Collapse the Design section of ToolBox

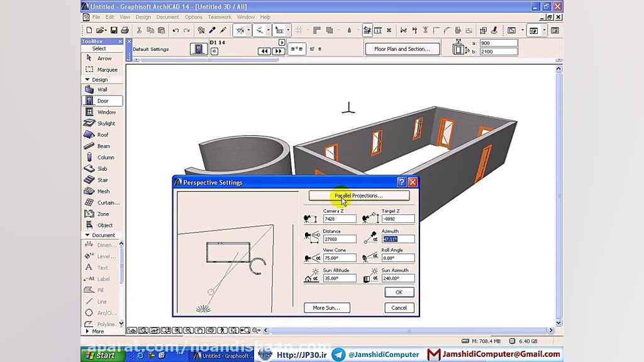click(87, 80)
